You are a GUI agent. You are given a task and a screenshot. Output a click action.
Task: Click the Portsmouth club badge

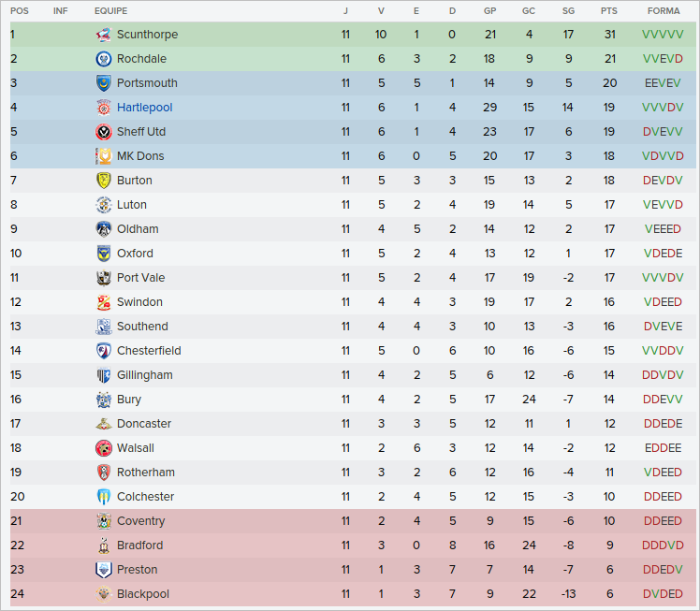104,83
